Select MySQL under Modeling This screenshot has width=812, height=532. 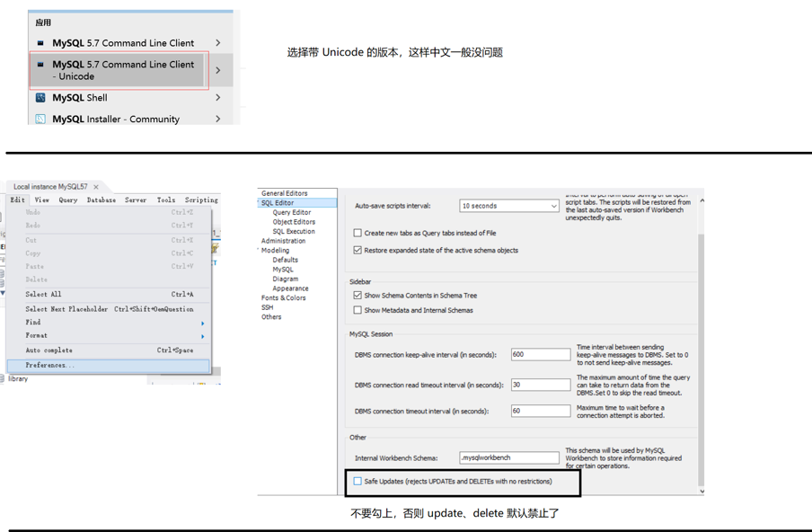pos(283,270)
